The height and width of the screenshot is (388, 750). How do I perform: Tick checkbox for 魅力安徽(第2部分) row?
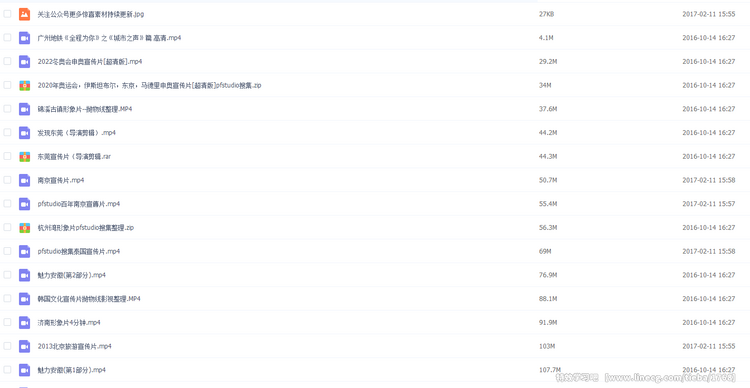[x=7, y=275]
